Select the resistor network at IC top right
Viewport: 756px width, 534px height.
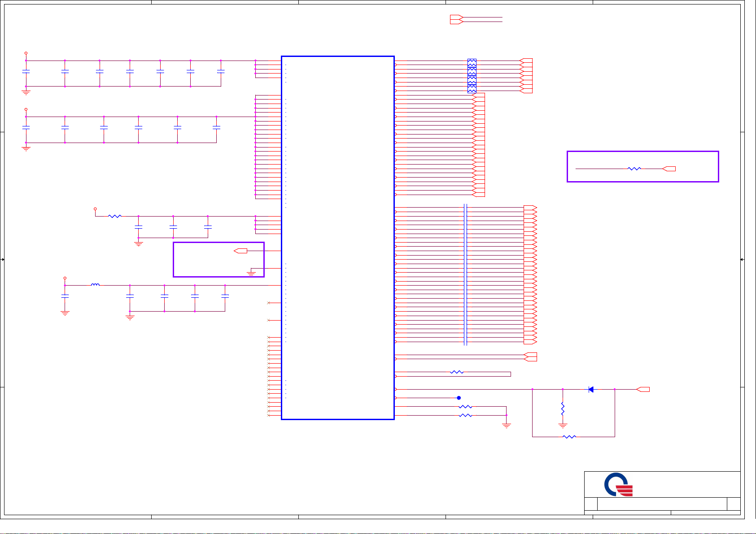point(472,76)
